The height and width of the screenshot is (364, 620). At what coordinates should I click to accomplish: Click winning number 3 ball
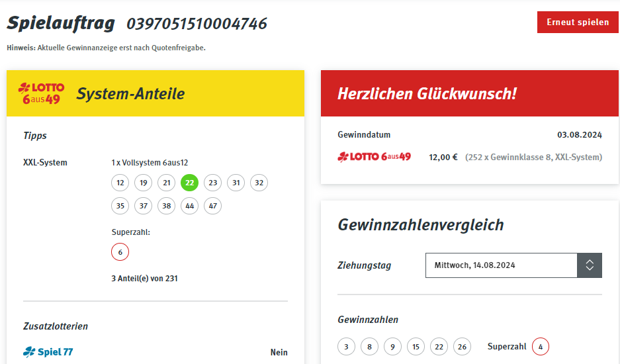(x=346, y=347)
